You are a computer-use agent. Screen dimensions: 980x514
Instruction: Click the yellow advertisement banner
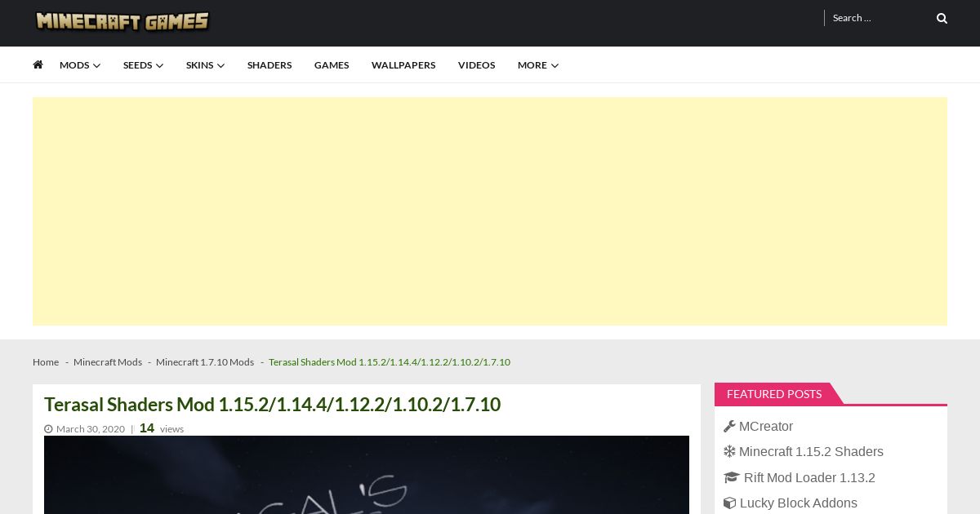[490, 211]
